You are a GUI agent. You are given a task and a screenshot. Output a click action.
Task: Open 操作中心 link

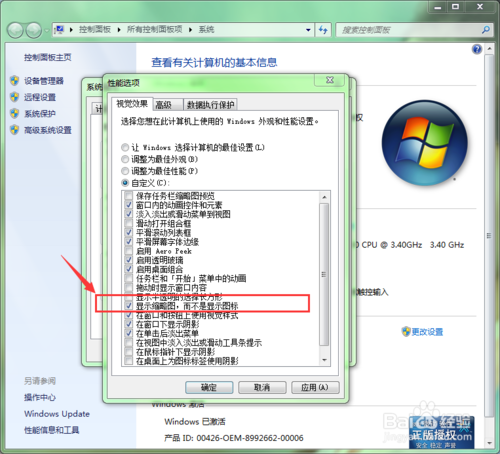(40, 397)
